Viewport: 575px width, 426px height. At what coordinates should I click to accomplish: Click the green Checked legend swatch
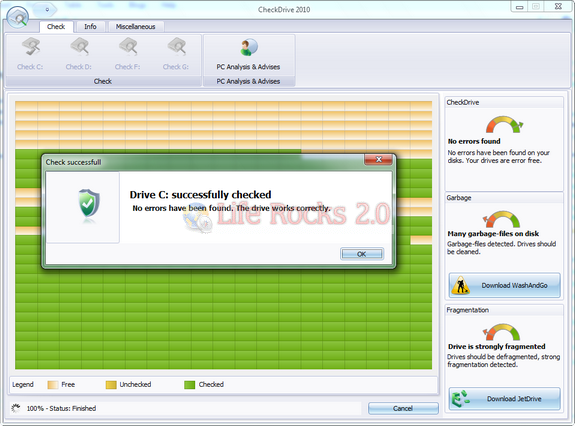click(189, 385)
